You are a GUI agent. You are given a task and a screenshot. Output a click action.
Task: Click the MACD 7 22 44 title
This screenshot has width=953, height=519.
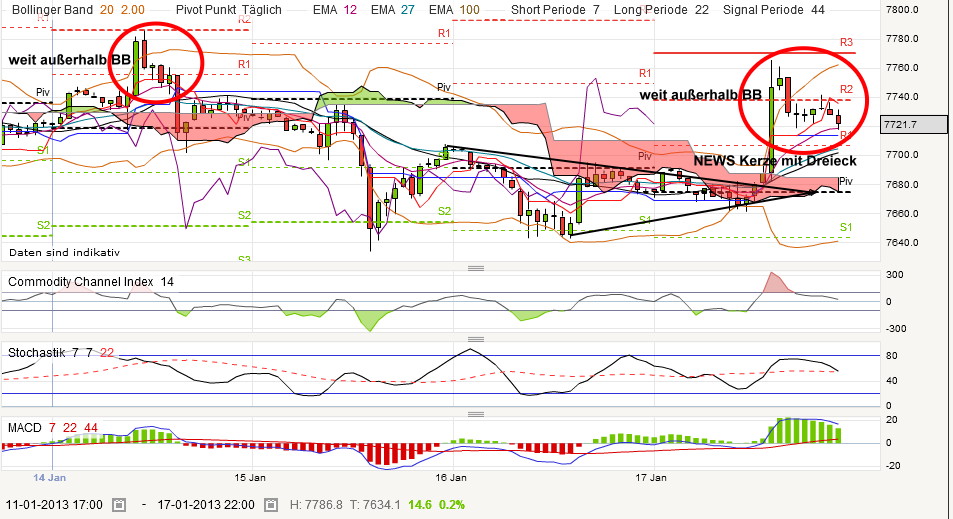click(53, 428)
